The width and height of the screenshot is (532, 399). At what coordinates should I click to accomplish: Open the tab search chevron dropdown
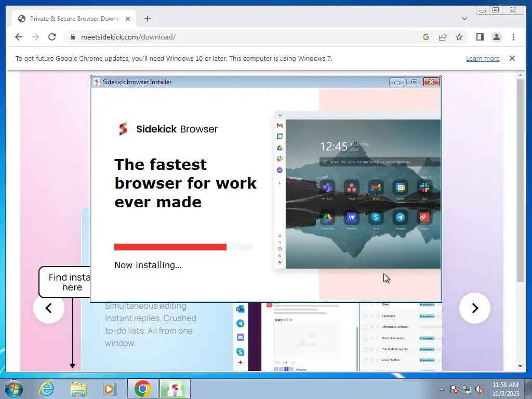(464, 19)
